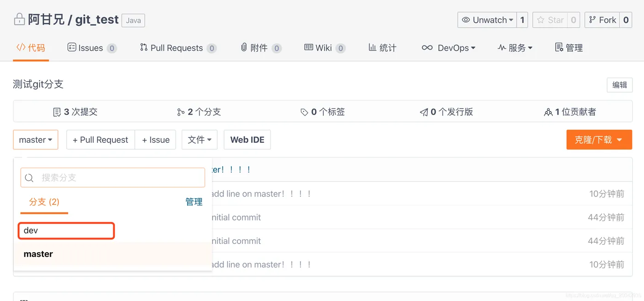Click the Issues tab icon
Screen dimensions: 644x301
[x=71, y=47]
